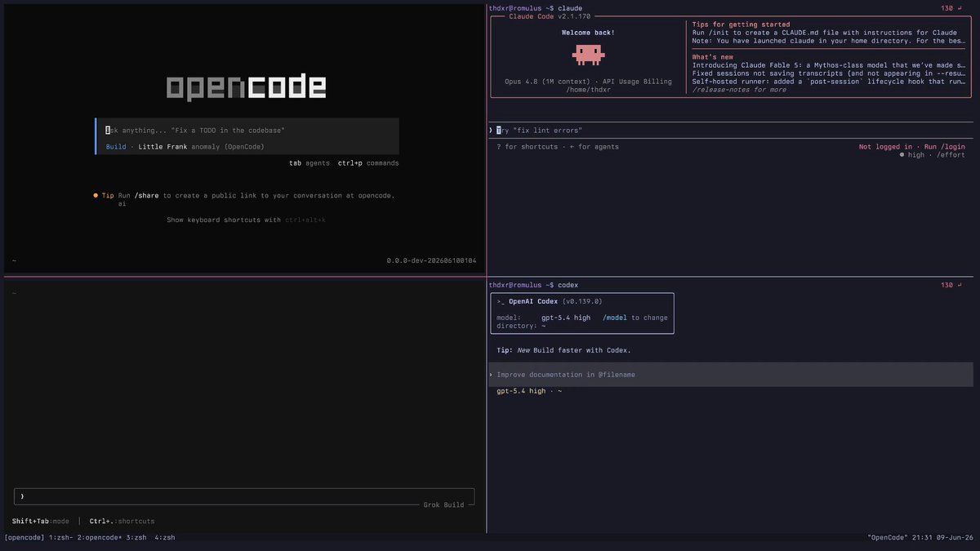The height and width of the screenshot is (551, 980).
Task: Click the 'Claude Code v2.1.170' title
Action: [x=550, y=16]
